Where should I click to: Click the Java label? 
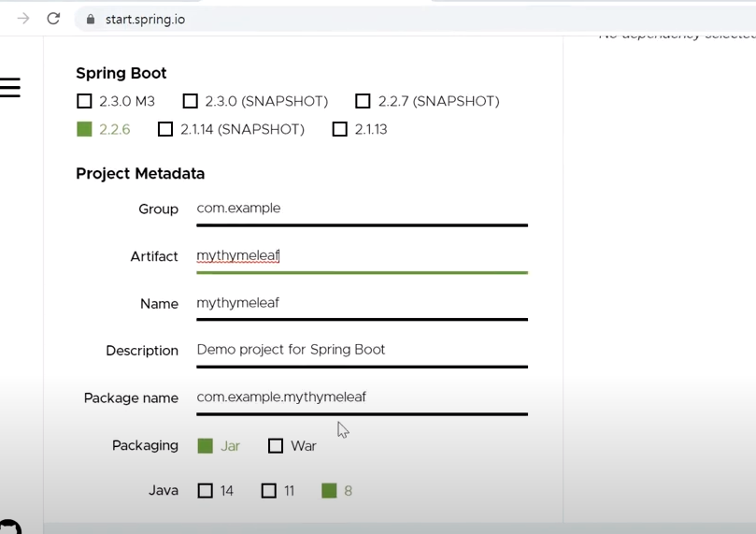point(164,491)
